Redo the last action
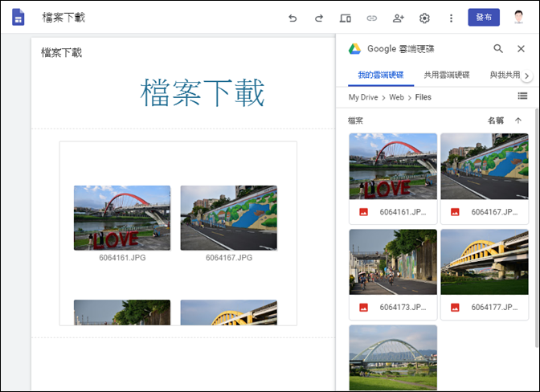 click(x=319, y=18)
